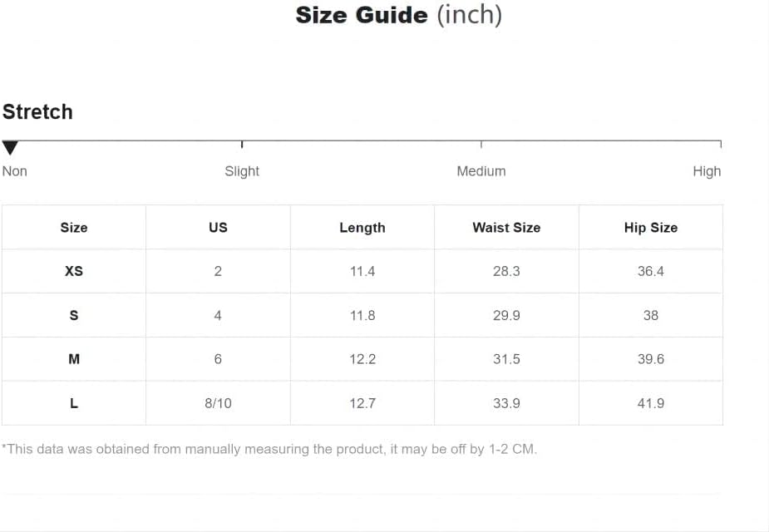769x532 pixels.
Task: Select the Length column header
Action: (362, 228)
